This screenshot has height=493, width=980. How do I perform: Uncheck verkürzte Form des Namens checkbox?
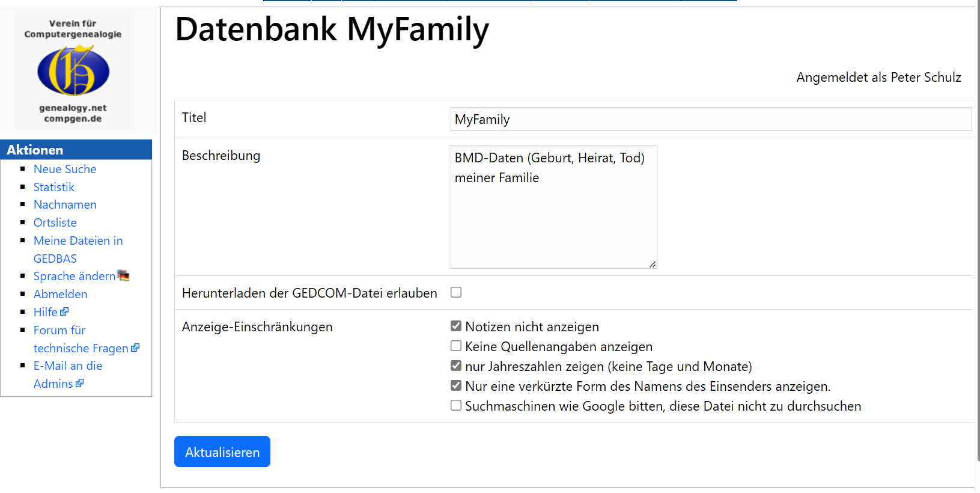(x=456, y=385)
